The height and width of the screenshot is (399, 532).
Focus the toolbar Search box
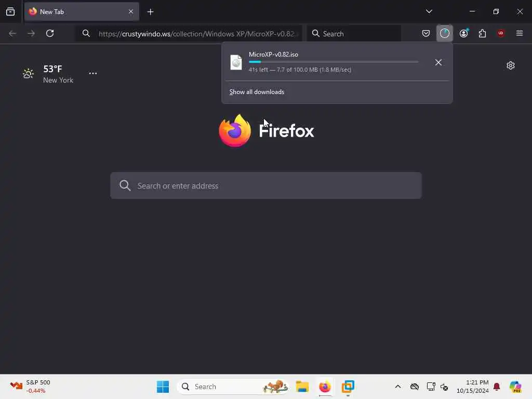tap(354, 34)
